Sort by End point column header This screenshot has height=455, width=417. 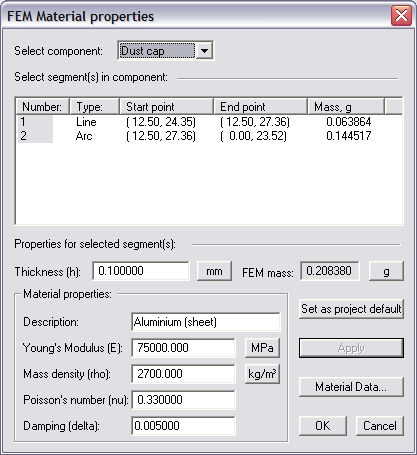pos(260,107)
